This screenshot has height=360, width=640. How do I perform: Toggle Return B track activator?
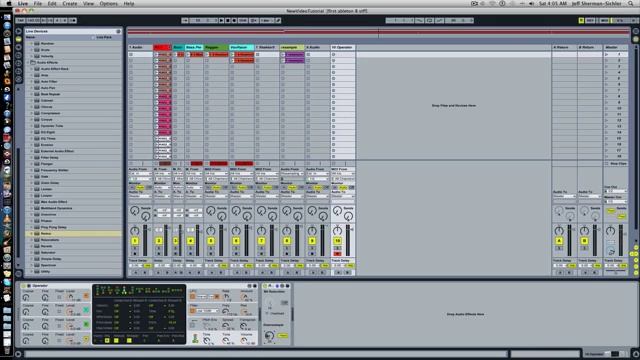click(x=584, y=241)
